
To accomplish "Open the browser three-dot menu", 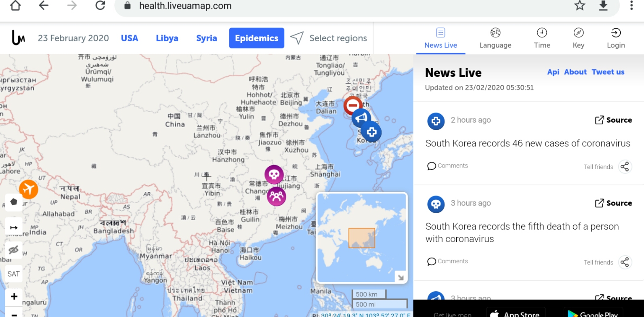I will point(631,6).
